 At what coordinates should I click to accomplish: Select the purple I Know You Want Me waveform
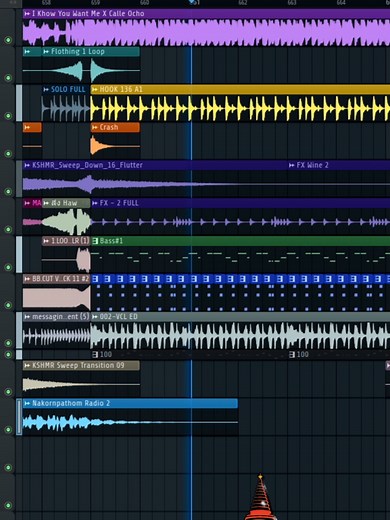pos(206,32)
